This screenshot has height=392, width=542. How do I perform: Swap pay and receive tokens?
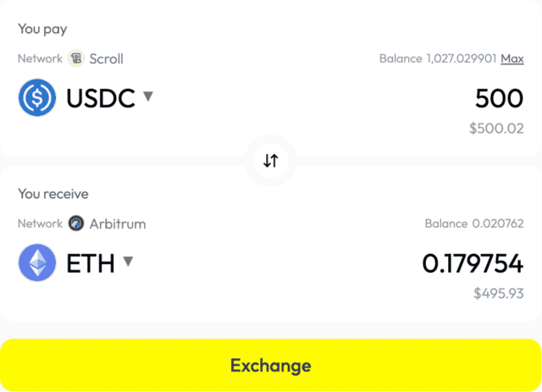click(x=270, y=160)
